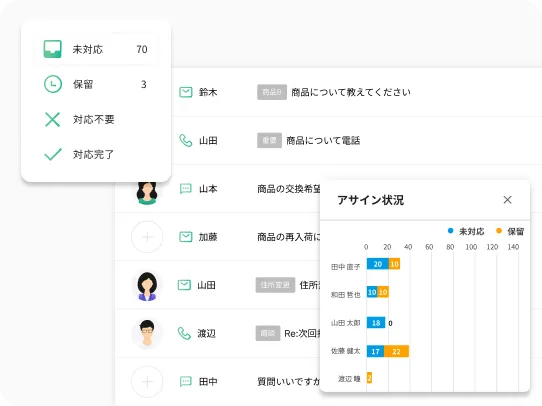Click the chart name label 山田 太郎

point(345,323)
